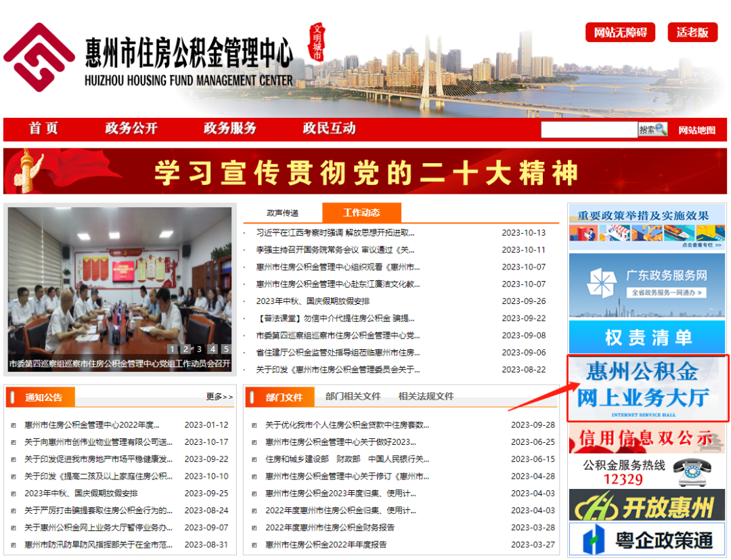Open the 重要政策举措及实施效果 banner
Screen dimensions: 731x560
tap(647, 227)
